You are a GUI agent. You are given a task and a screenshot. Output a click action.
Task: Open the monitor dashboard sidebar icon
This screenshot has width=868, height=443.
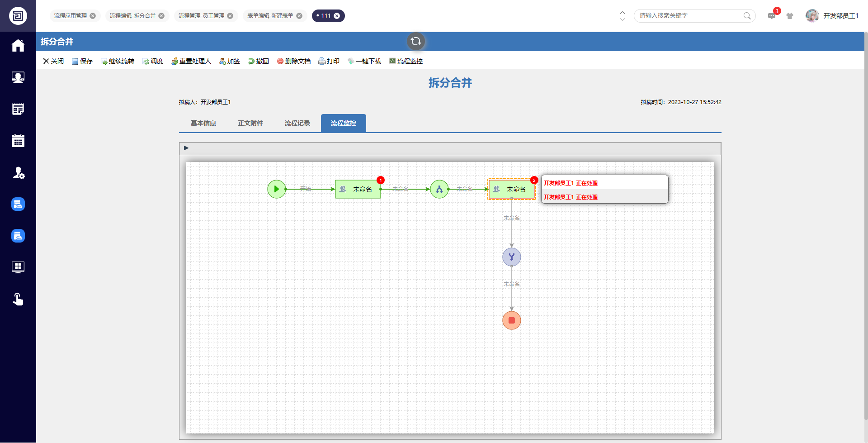coord(18,267)
